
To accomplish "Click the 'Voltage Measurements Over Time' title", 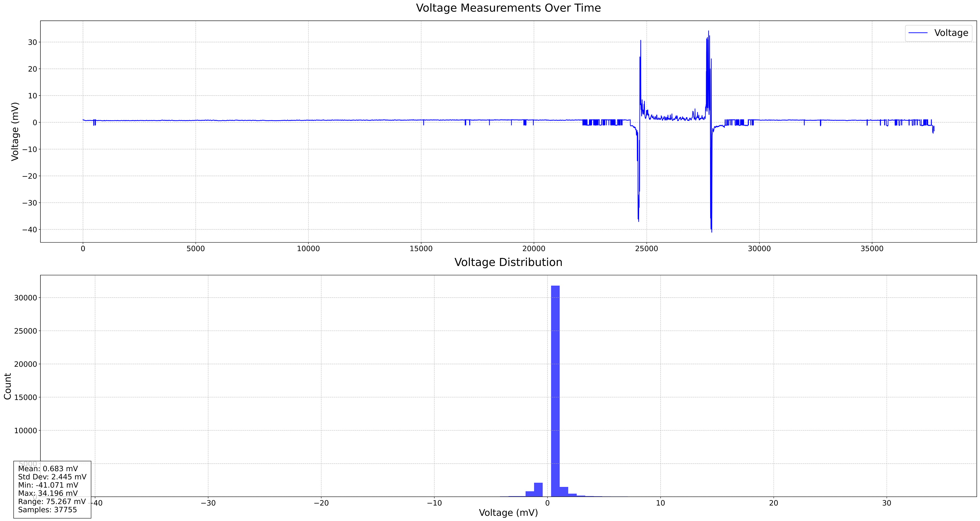I will [508, 8].
